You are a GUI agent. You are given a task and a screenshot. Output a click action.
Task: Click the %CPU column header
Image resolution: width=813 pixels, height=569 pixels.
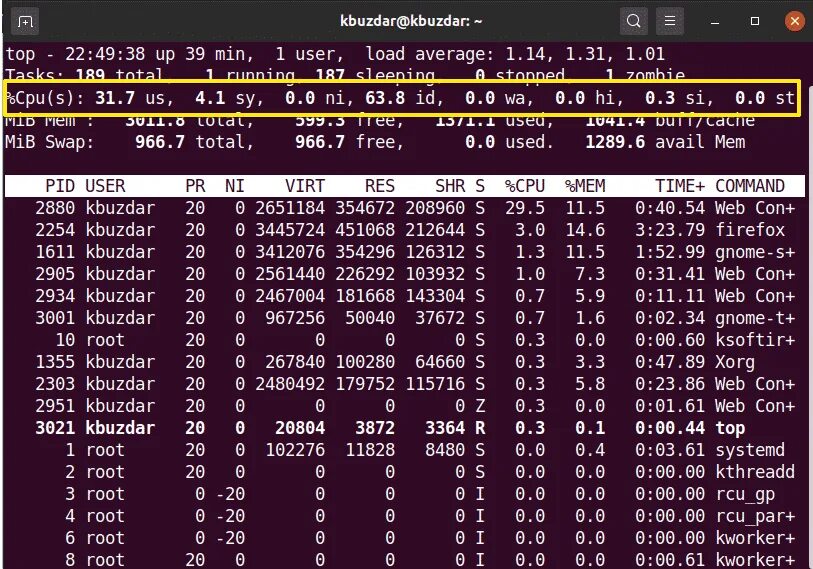tap(525, 186)
